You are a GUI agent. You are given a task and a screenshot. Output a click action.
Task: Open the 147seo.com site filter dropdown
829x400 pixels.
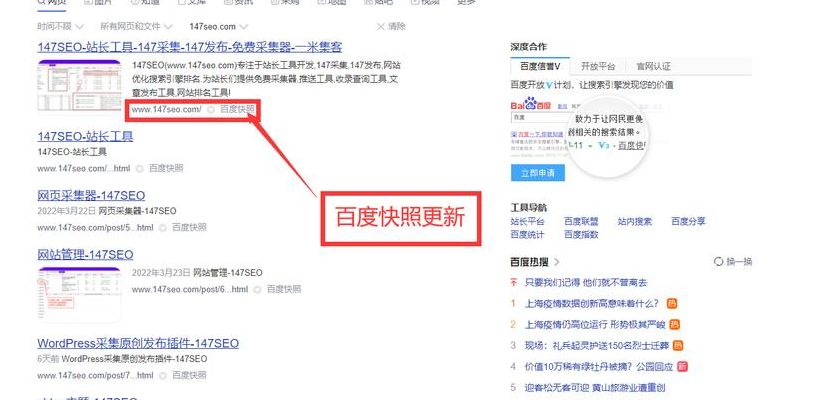218,26
